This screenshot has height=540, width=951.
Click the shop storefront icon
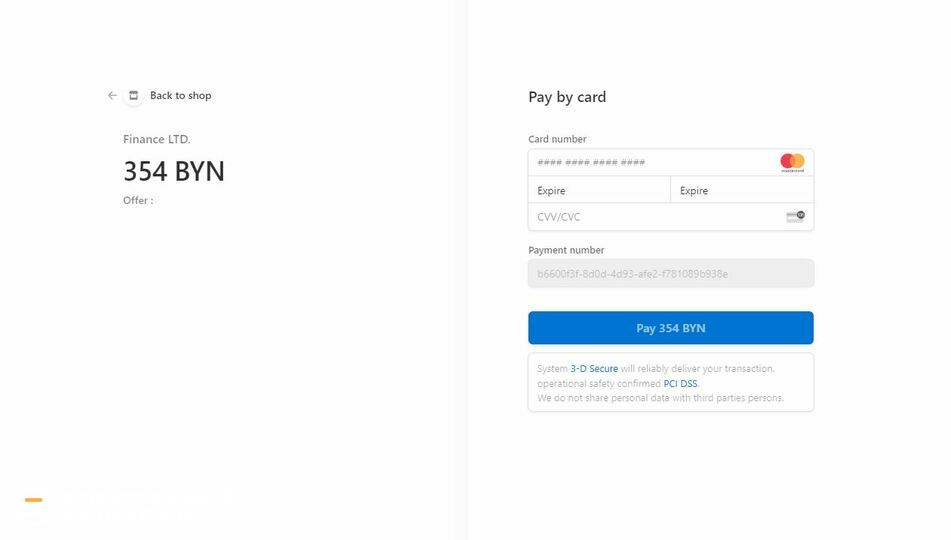click(133, 96)
